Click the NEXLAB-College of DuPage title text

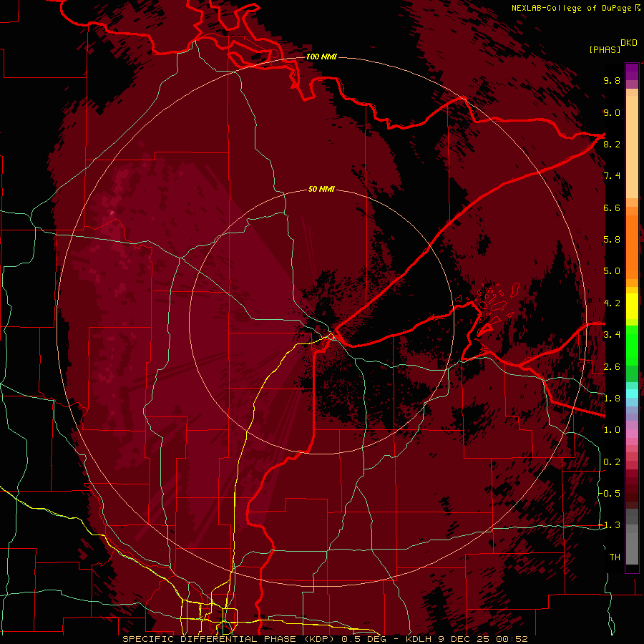tap(571, 8)
